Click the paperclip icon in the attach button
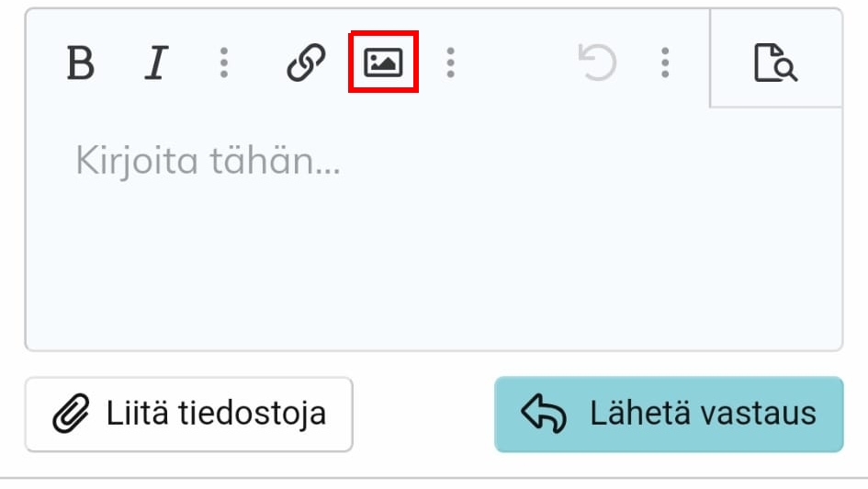This screenshot has width=868, height=489. (70, 415)
